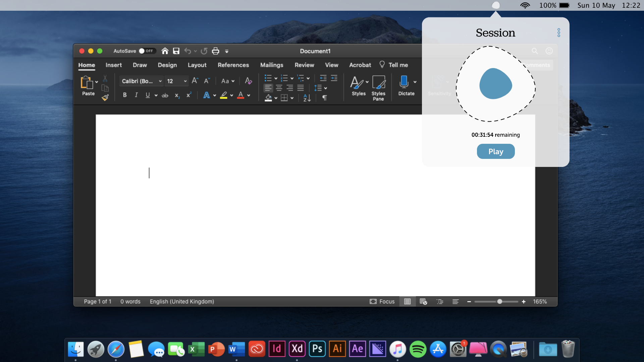644x362 pixels.
Task: Go to Home using the house icon
Action: click(x=165, y=51)
